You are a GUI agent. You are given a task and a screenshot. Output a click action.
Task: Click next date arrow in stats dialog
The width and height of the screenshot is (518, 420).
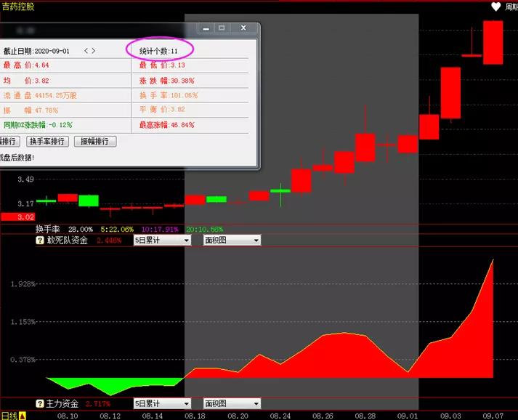coord(94,51)
